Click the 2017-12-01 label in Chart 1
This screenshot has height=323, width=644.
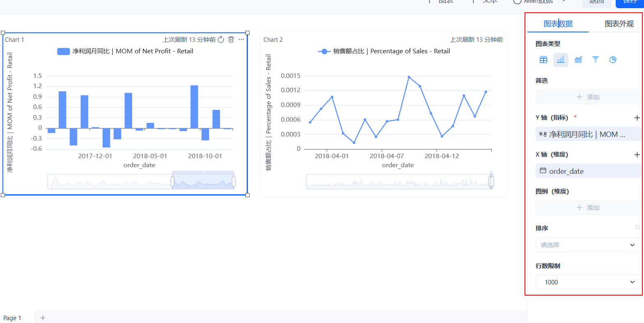95,156
